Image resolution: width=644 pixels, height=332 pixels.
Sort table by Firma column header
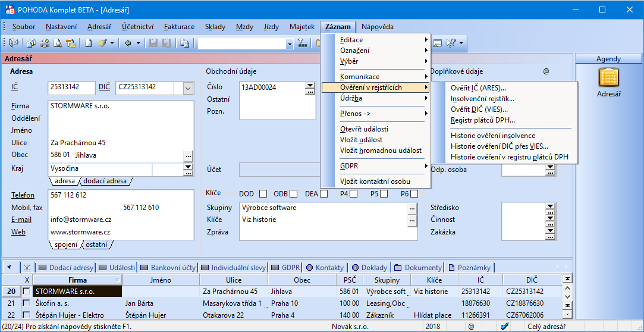78,280
